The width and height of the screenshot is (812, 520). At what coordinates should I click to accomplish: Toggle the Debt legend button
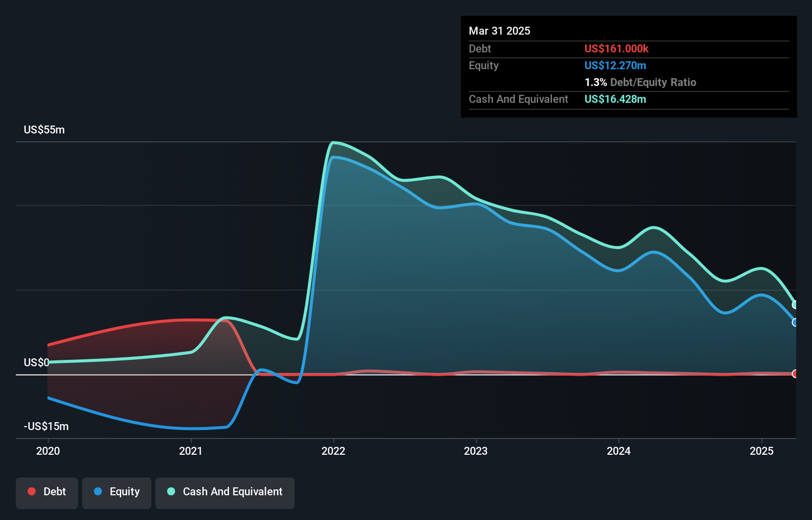pos(47,493)
